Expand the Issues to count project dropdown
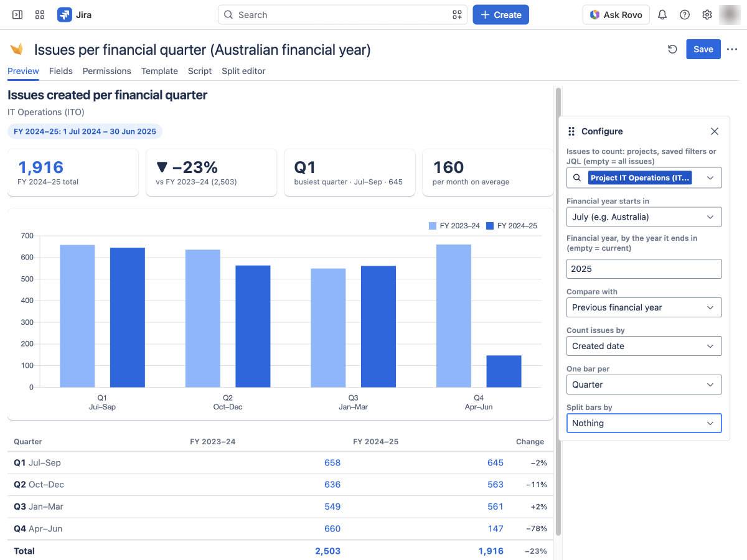Image resolution: width=747 pixels, height=560 pixels. (x=710, y=178)
